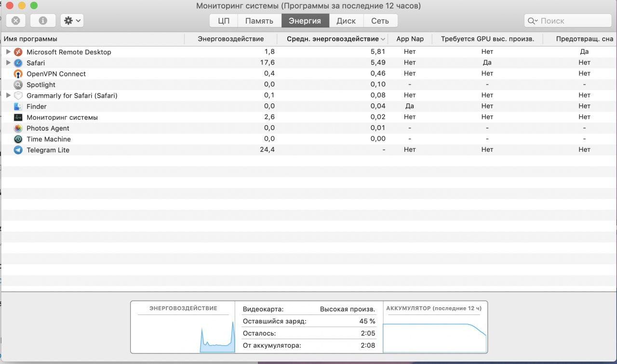Focus the Поиск search field
This screenshot has width=617, height=364.
click(568, 21)
